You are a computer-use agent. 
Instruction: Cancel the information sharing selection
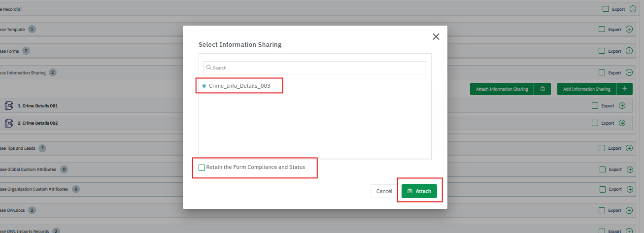click(x=384, y=191)
